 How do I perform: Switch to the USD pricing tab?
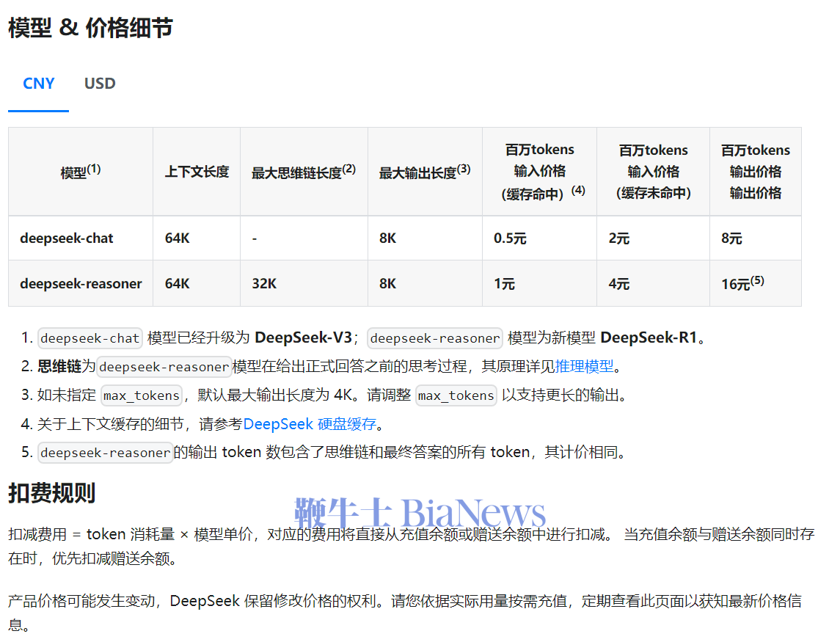point(100,84)
